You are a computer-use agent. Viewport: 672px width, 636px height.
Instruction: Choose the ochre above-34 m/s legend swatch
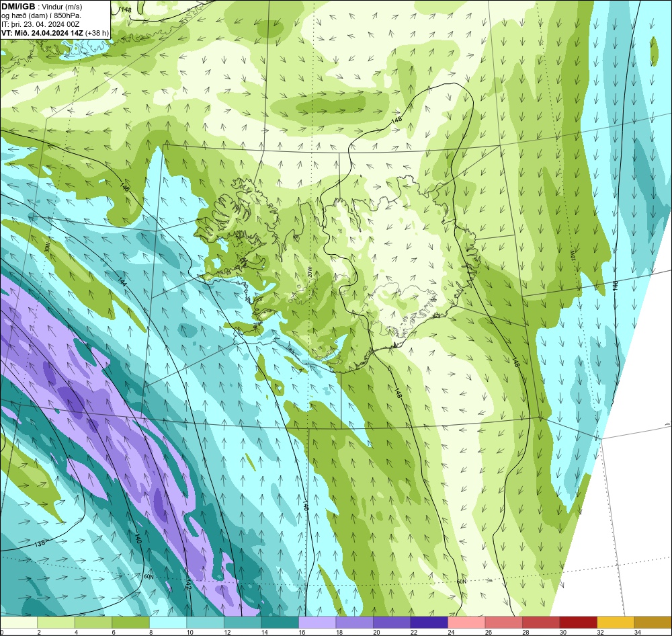(653, 622)
